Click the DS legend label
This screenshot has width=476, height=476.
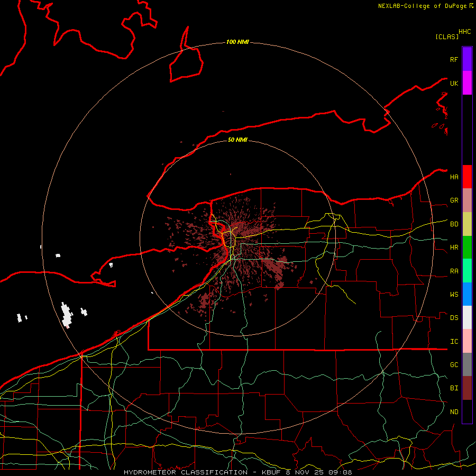click(x=454, y=318)
